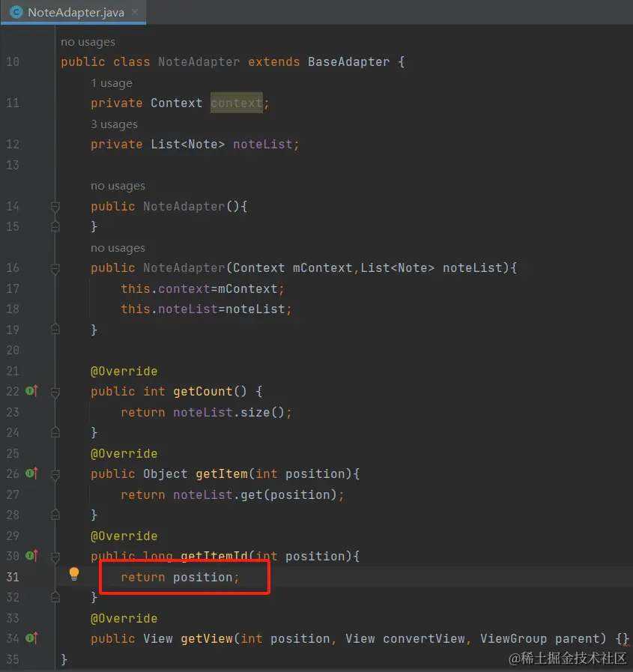Collapse the NoteAdapter(Context...) constructor at line 16
This screenshot has width=633, height=672.
pyautogui.click(x=55, y=269)
